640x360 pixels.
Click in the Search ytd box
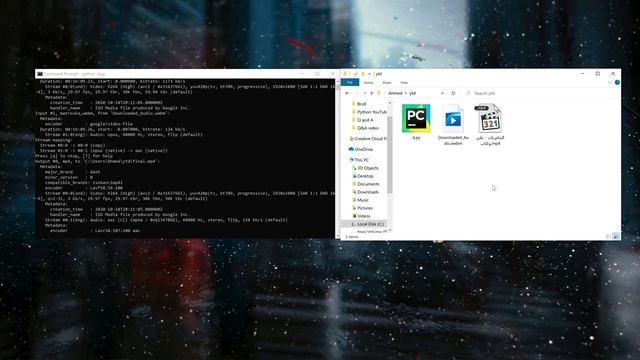click(542, 93)
